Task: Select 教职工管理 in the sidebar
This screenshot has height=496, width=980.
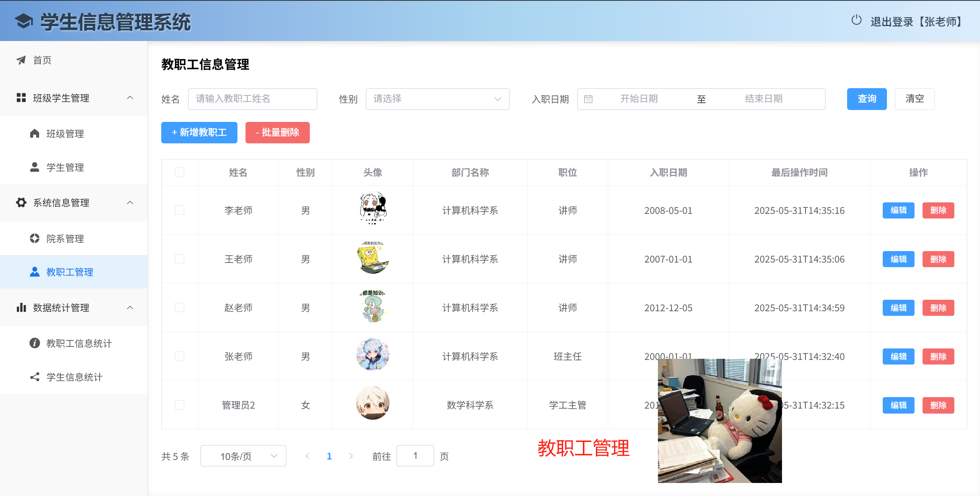Action: tap(70, 272)
